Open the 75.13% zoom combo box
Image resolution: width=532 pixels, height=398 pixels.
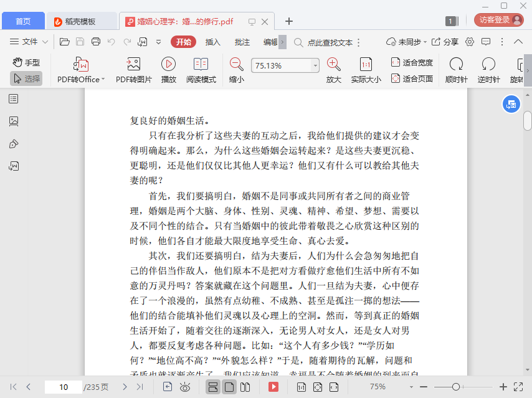285,65
